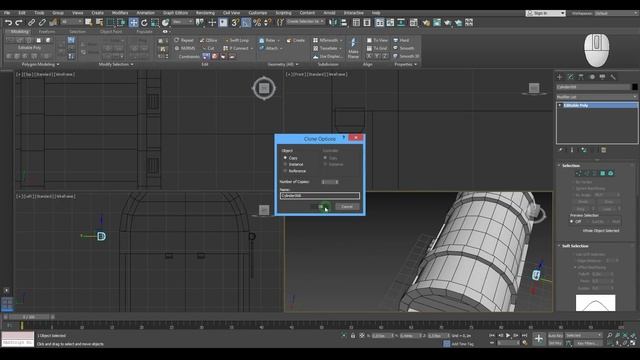
Task: Click the Zoom magnifier navigation icon
Action: tap(609, 335)
